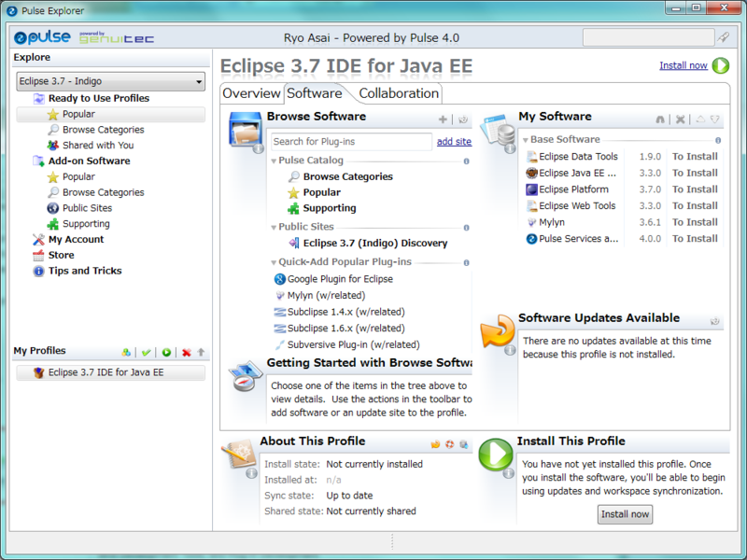
Task: Select Ready to Use Profiles in Explore
Action: click(x=99, y=98)
